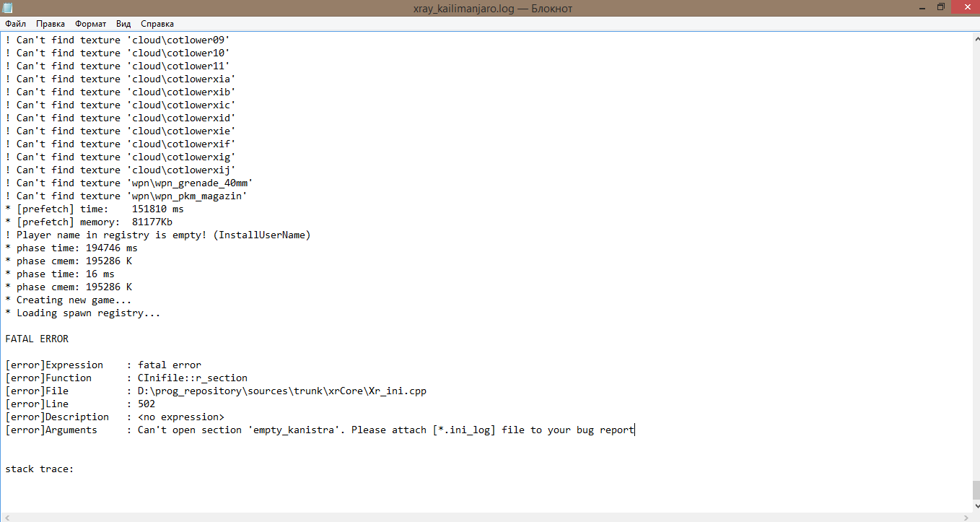980x522 pixels.
Task: Click vertical scrollbar down arrow
Action: pyautogui.click(x=975, y=507)
